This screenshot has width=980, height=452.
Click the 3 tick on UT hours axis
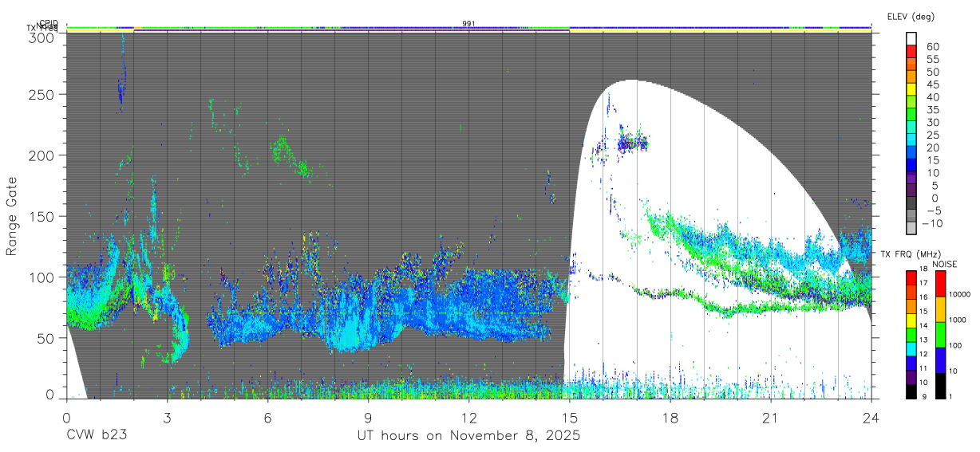pyautogui.click(x=167, y=418)
